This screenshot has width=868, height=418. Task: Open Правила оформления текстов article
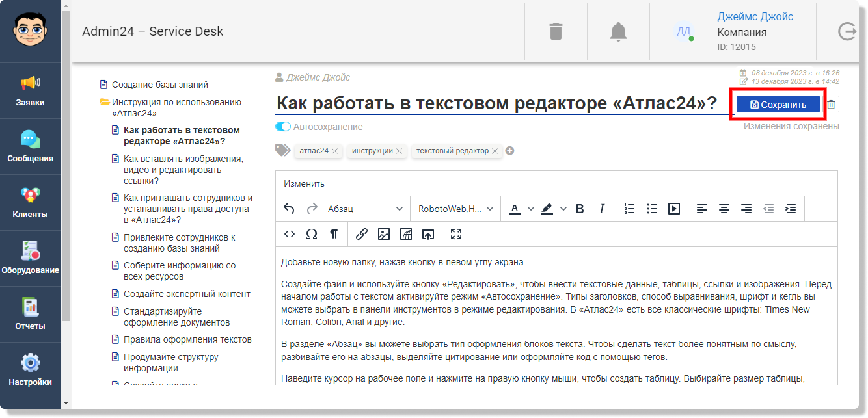(x=187, y=339)
